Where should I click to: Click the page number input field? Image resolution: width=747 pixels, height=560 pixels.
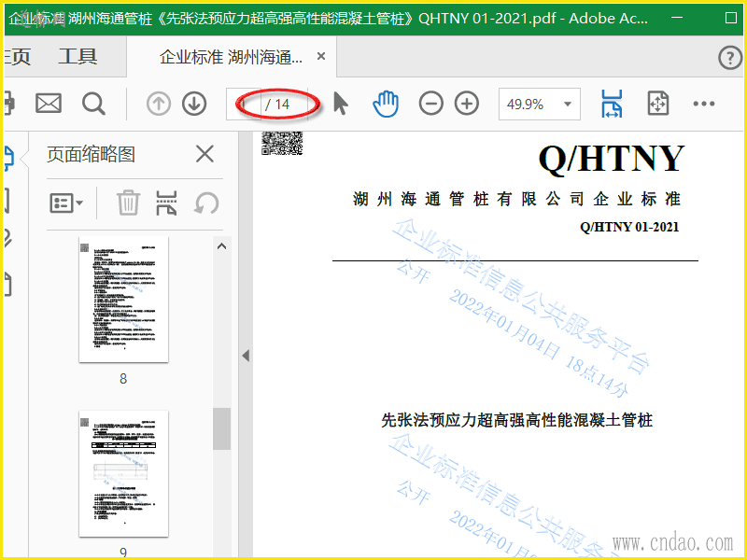(244, 104)
